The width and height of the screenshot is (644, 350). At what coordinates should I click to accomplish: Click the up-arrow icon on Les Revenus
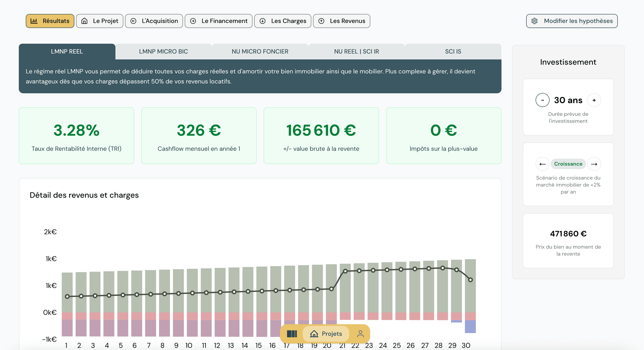click(x=322, y=21)
